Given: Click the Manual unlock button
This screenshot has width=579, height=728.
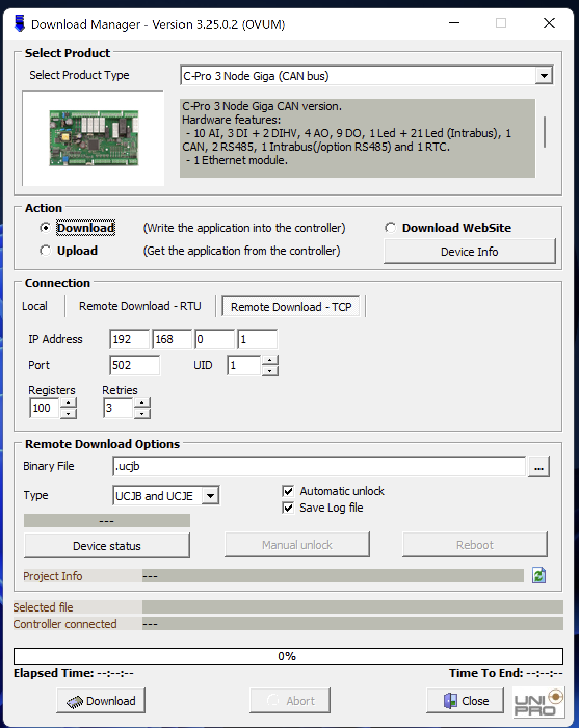Looking at the screenshot, I should pyautogui.click(x=297, y=545).
